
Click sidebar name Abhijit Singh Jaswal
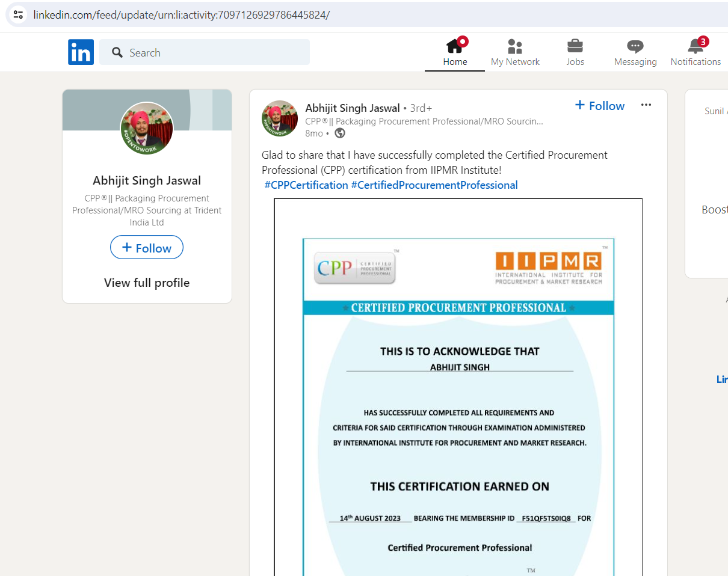click(x=147, y=180)
